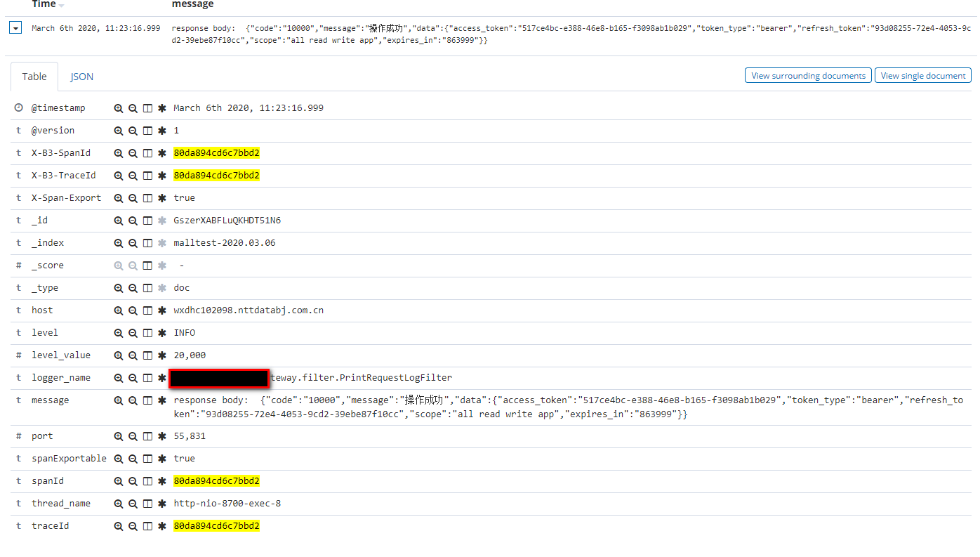Filter out the level_value 20,000
The width and height of the screenshot is (980, 557).
tap(133, 355)
